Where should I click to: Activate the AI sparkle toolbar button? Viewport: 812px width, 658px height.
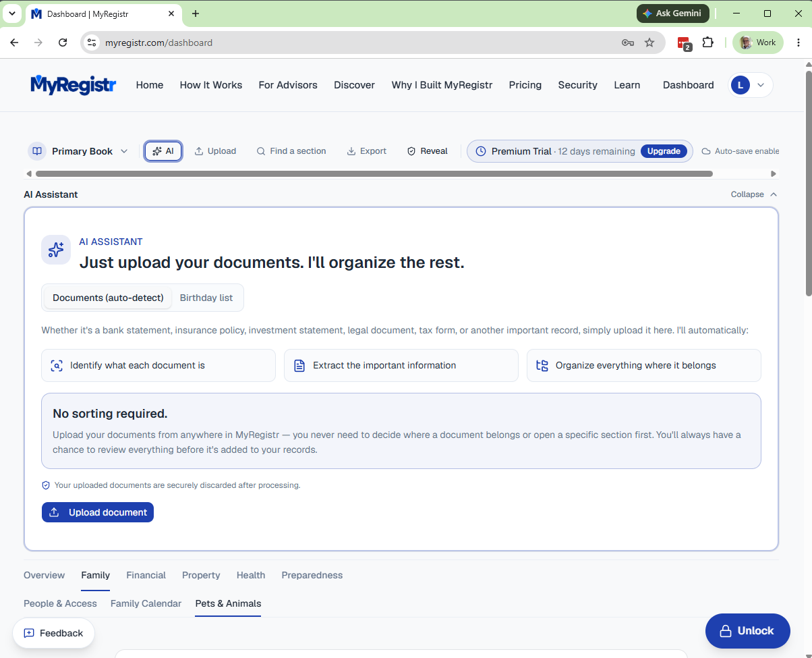(163, 151)
